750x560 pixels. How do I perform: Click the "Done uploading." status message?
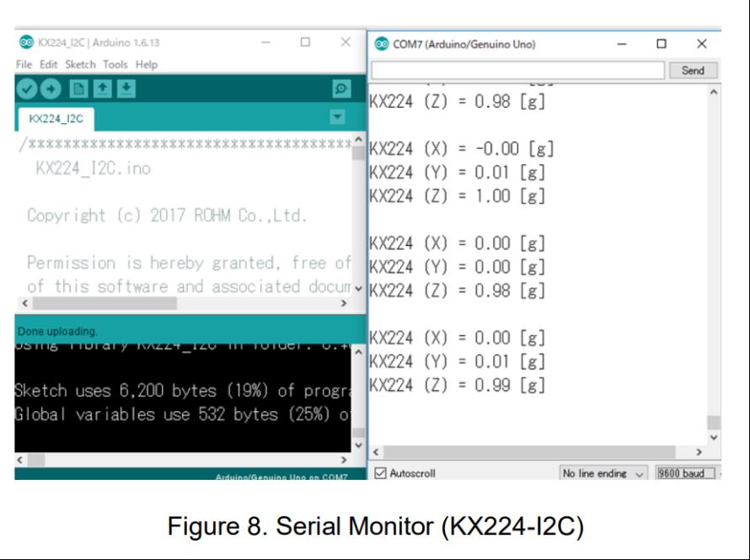pyautogui.click(x=57, y=331)
